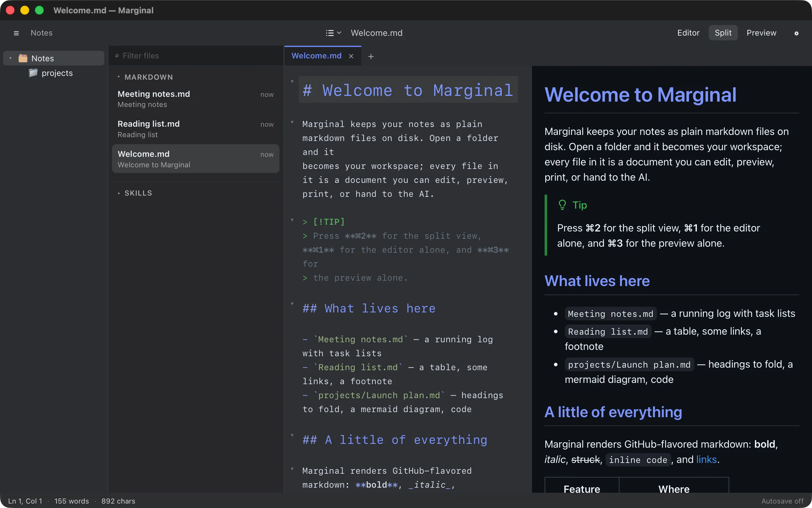The width and height of the screenshot is (812, 508).
Task: Add a new tab with plus icon
Action: tap(371, 57)
